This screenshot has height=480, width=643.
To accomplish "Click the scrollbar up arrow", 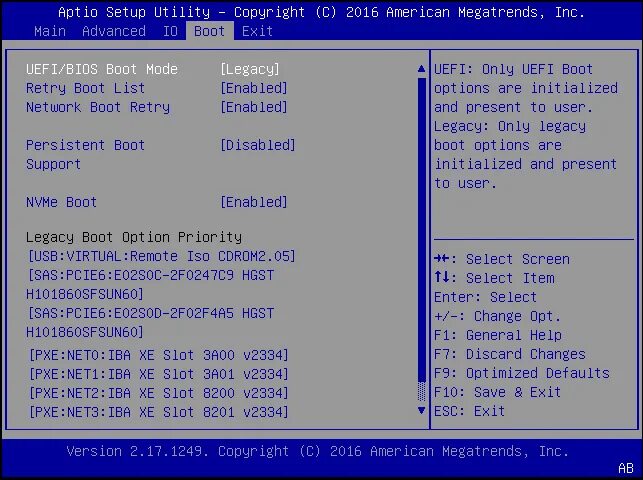I will coord(421,69).
